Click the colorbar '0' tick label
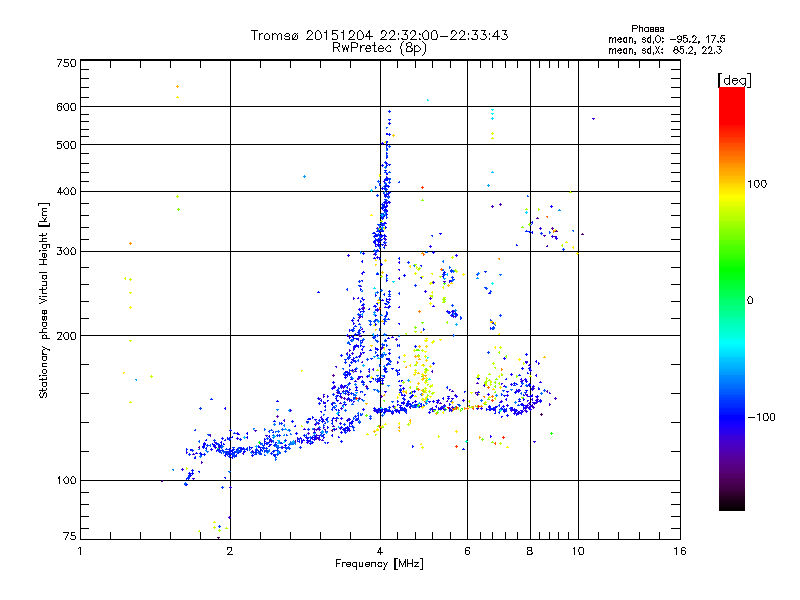This screenshot has width=800, height=600. tap(750, 301)
